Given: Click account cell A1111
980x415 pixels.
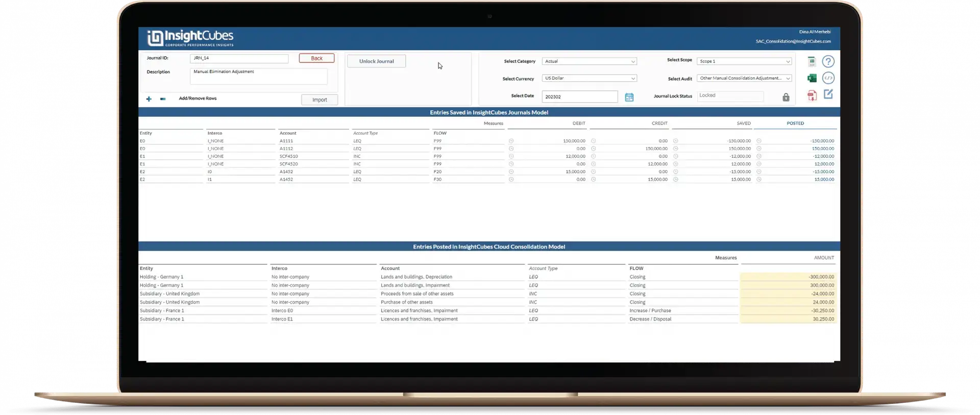Looking at the screenshot, I should click(286, 141).
